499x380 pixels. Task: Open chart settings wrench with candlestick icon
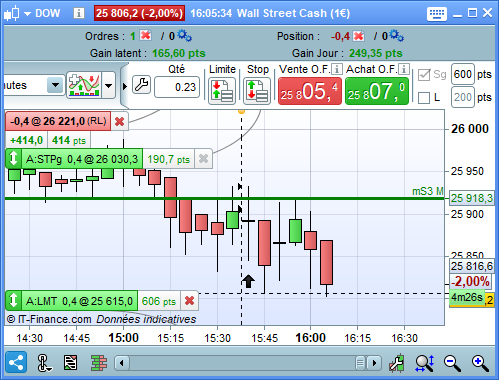pos(397,363)
